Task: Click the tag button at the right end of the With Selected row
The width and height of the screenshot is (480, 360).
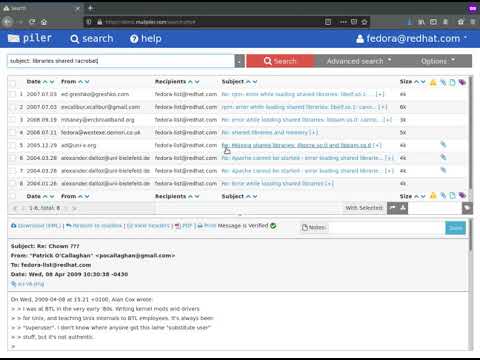Action: tap(467, 208)
